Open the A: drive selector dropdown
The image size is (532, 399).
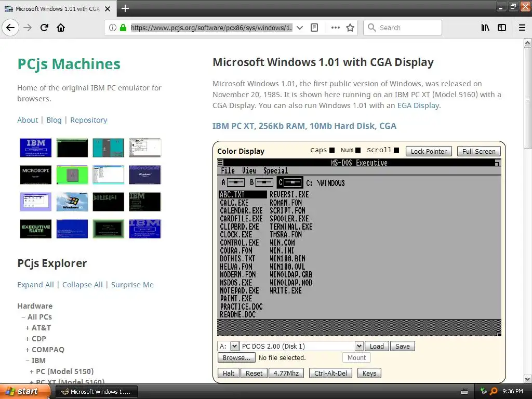pyautogui.click(x=234, y=346)
